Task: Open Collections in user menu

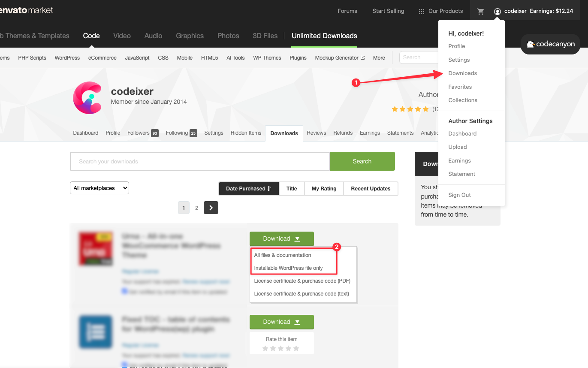Action: (463, 100)
